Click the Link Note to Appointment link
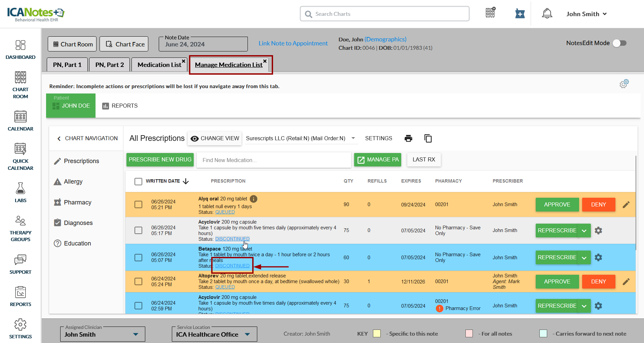Image resolution: width=644 pixels, height=343 pixels. click(x=293, y=43)
